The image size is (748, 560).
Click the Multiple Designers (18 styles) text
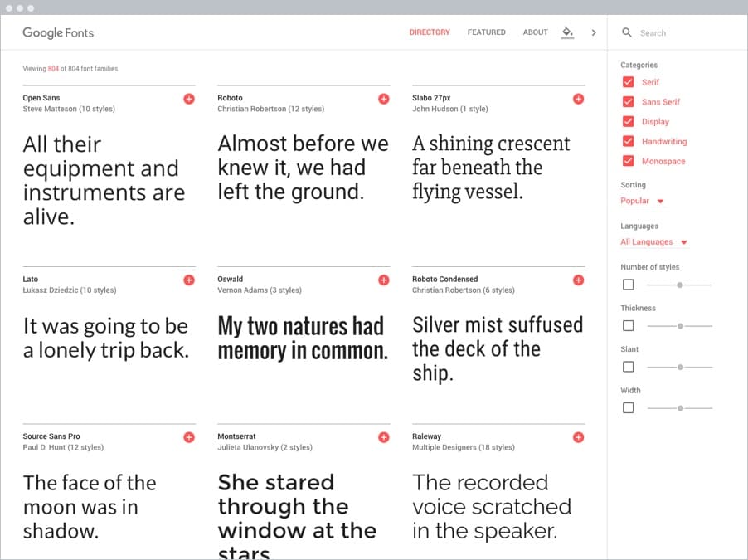click(x=464, y=447)
